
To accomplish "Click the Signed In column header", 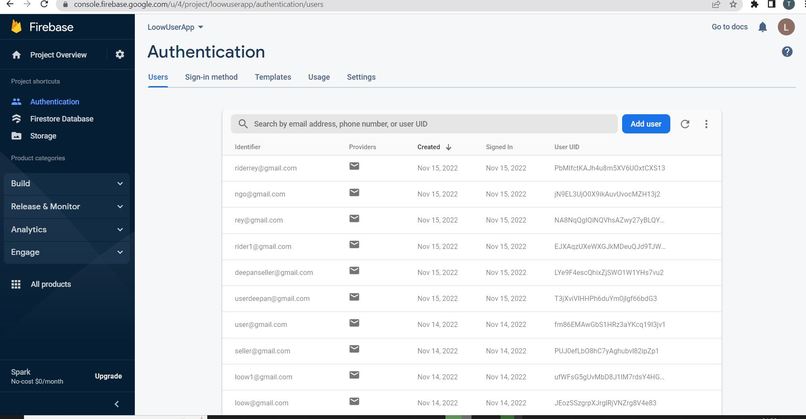I will [x=499, y=147].
